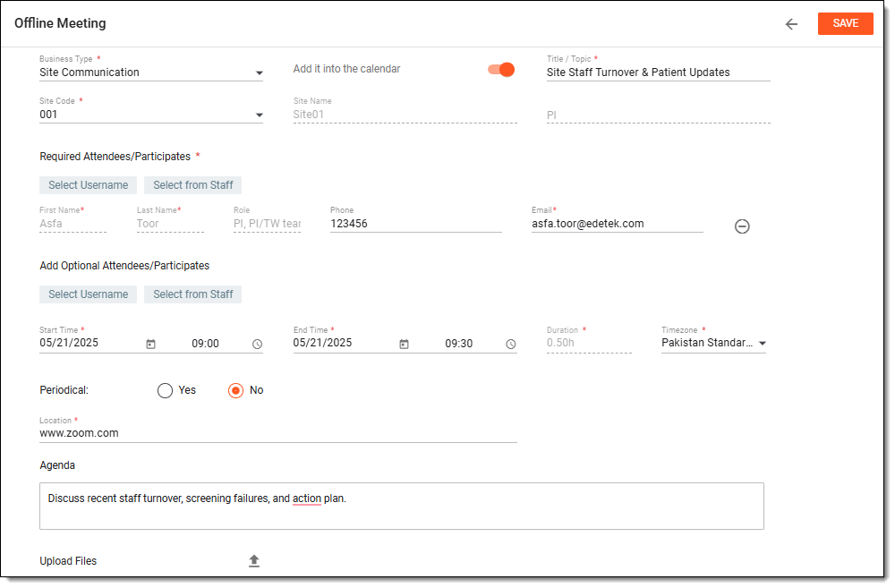
Task: Click the Role field for attendee
Action: tap(267, 224)
